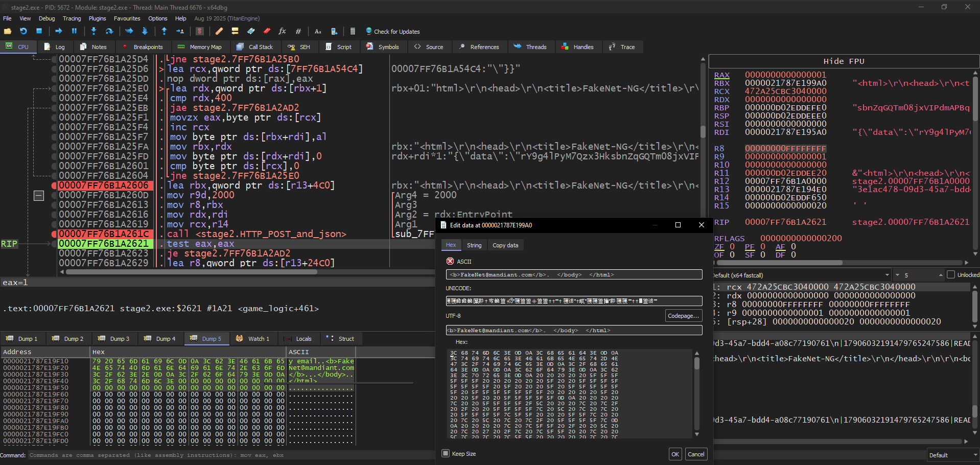Open the Debug menu
The height and width of the screenshot is (465, 980).
pos(46,18)
